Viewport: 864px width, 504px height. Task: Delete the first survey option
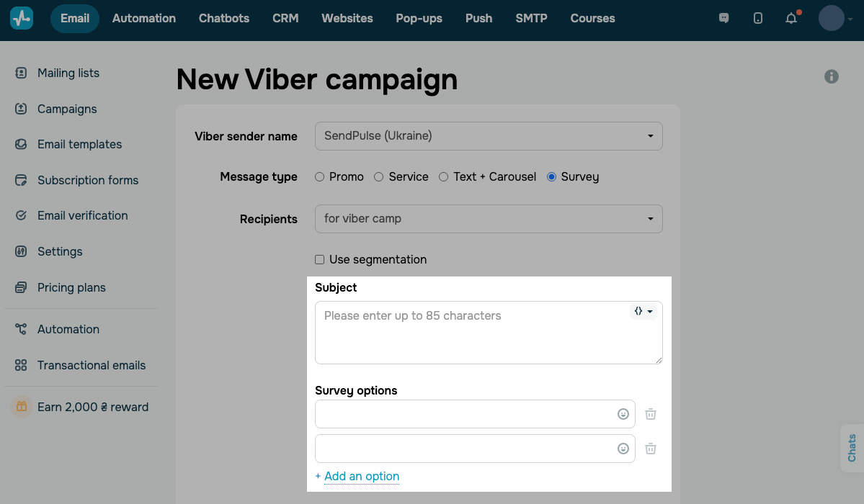pyautogui.click(x=651, y=414)
